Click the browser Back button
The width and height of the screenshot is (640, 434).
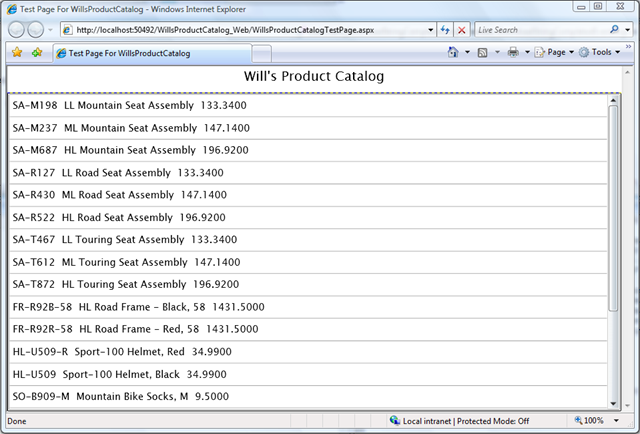point(18,30)
